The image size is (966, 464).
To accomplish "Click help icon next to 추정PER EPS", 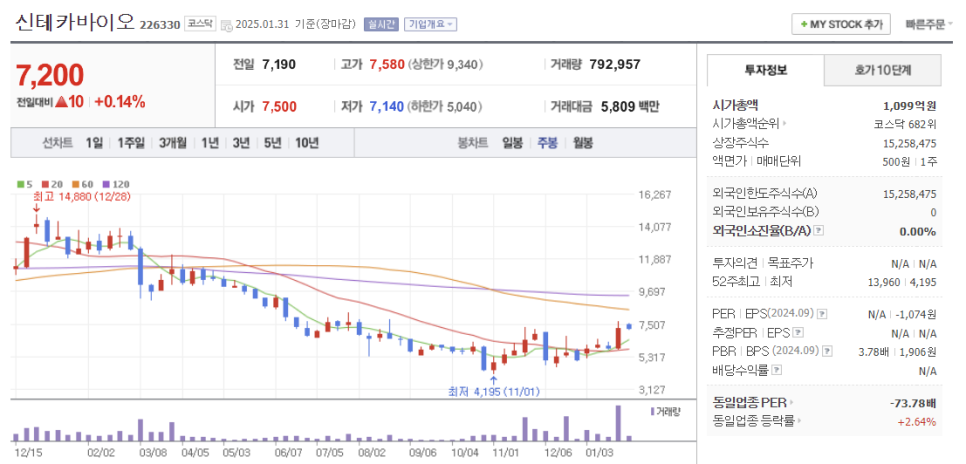I will coord(798,333).
